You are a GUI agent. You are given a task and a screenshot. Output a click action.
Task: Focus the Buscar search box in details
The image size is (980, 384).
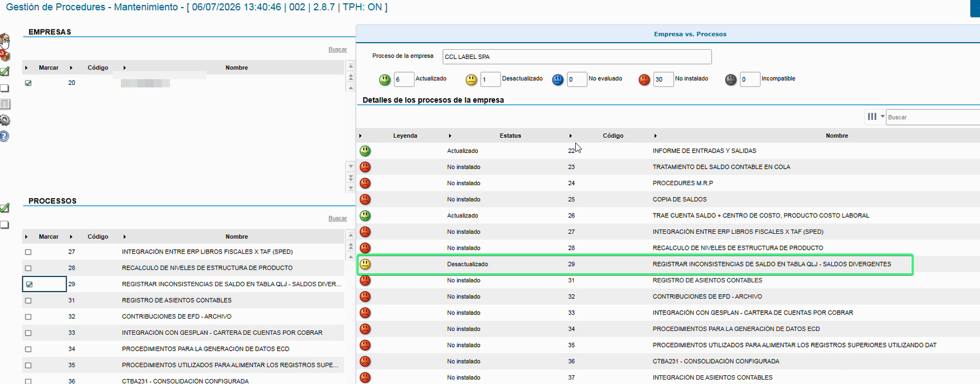(933, 117)
